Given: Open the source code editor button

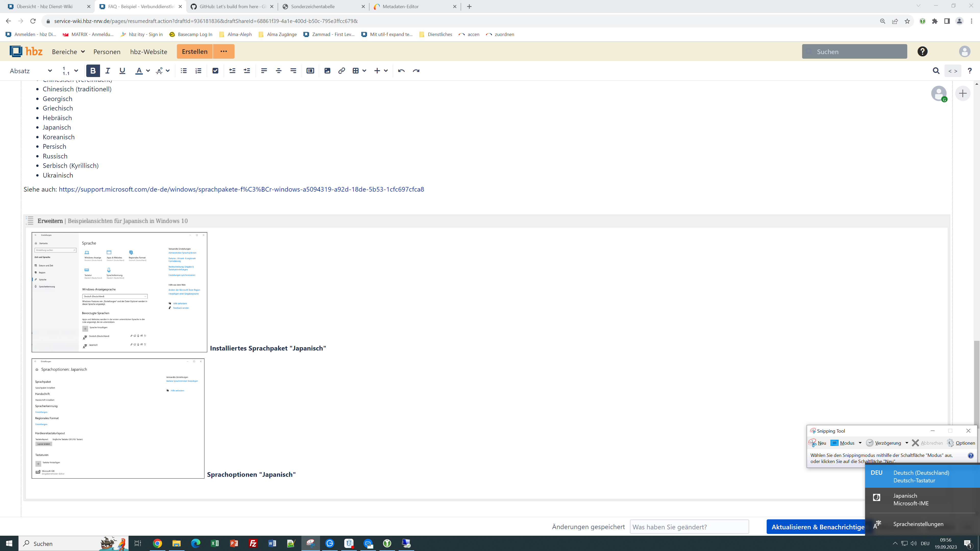Looking at the screenshot, I should [953, 71].
